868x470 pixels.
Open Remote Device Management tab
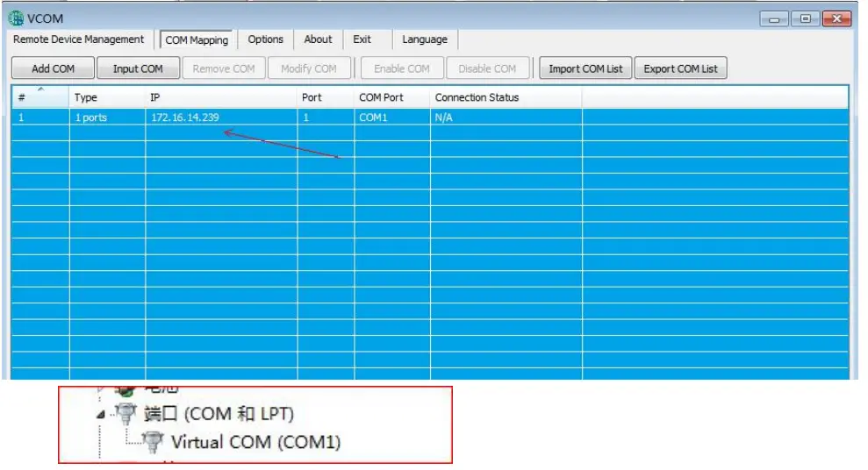point(78,39)
